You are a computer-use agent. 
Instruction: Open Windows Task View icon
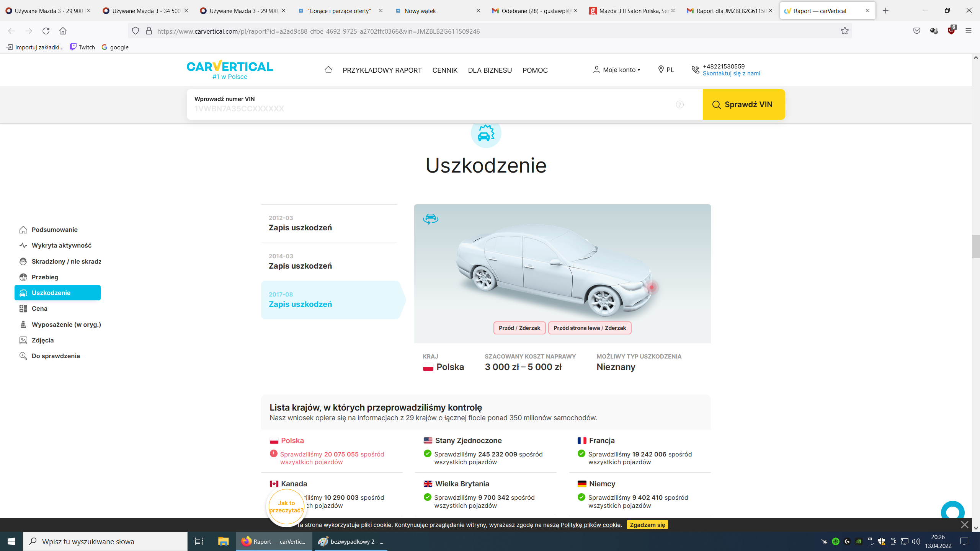[199, 541]
